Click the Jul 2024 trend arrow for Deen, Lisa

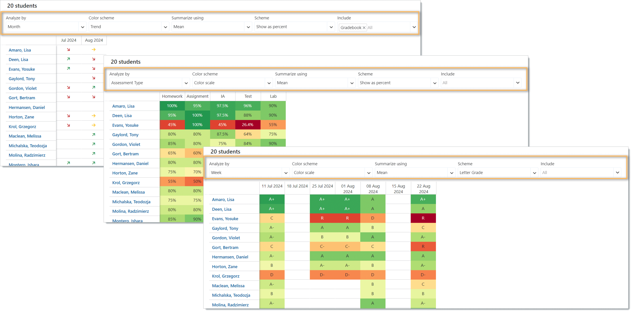68,59
